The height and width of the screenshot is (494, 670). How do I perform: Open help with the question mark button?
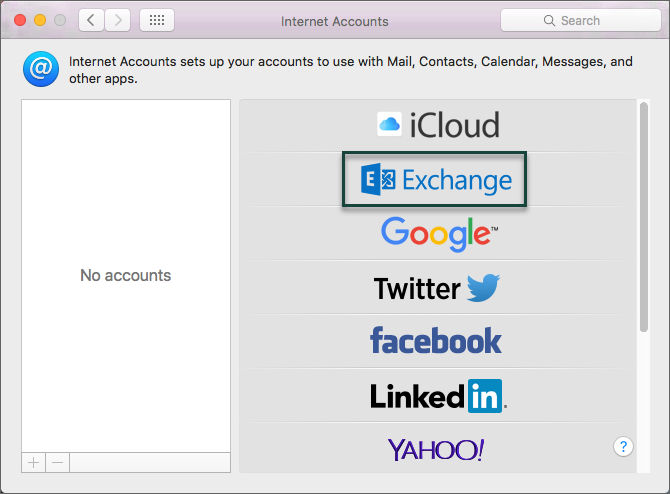(623, 446)
